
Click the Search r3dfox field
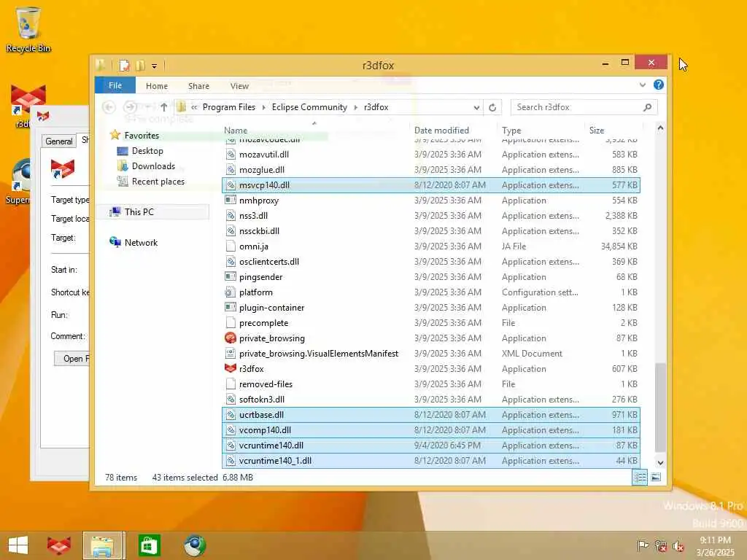pyautogui.click(x=576, y=107)
